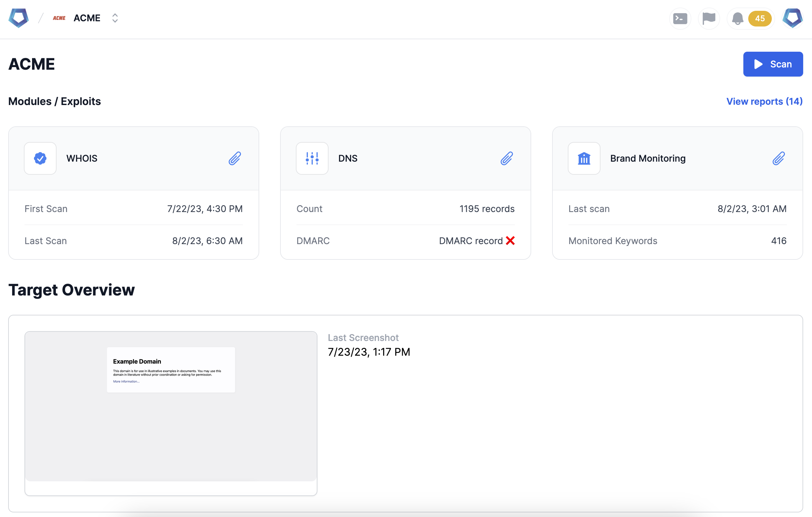The height and width of the screenshot is (517, 812).
Task: Open View reports (14)
Action: tap(765, 101)
